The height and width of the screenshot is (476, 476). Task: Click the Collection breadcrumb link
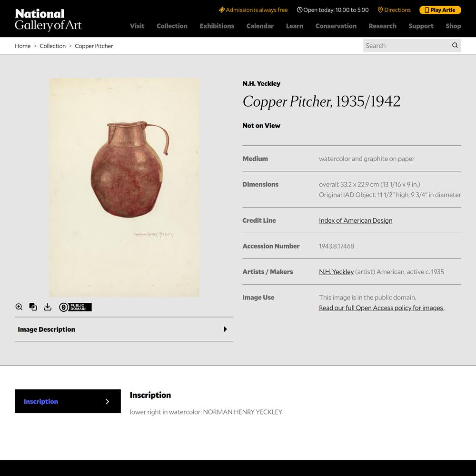[x=52, y=46]
